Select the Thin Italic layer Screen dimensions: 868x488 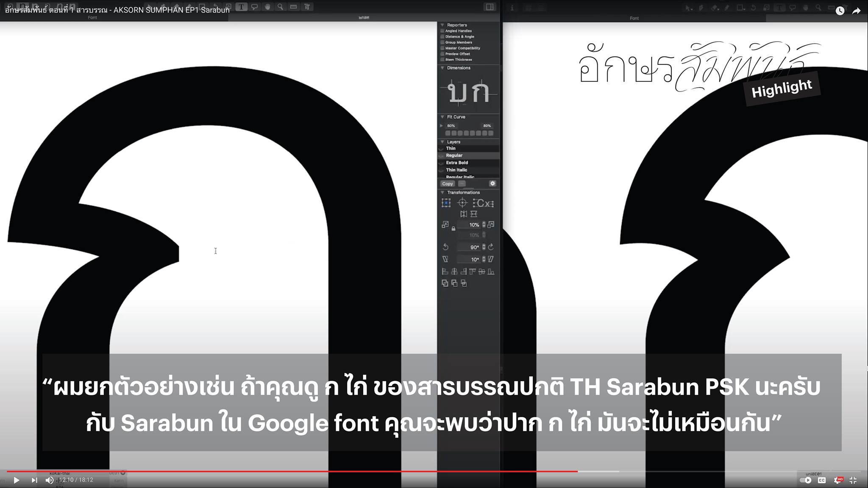468,170
